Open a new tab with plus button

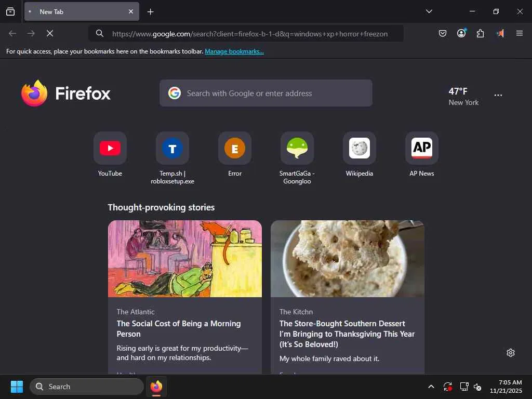point(150,12)
